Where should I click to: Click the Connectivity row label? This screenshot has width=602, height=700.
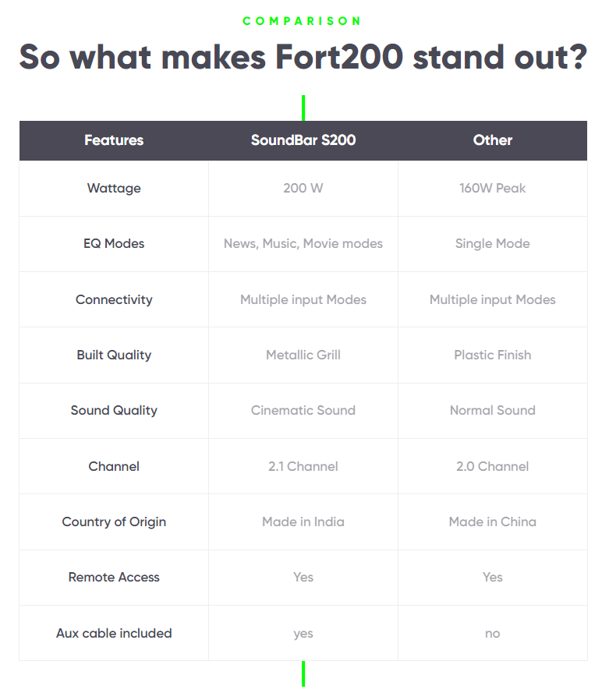click(x=114, y=299)
